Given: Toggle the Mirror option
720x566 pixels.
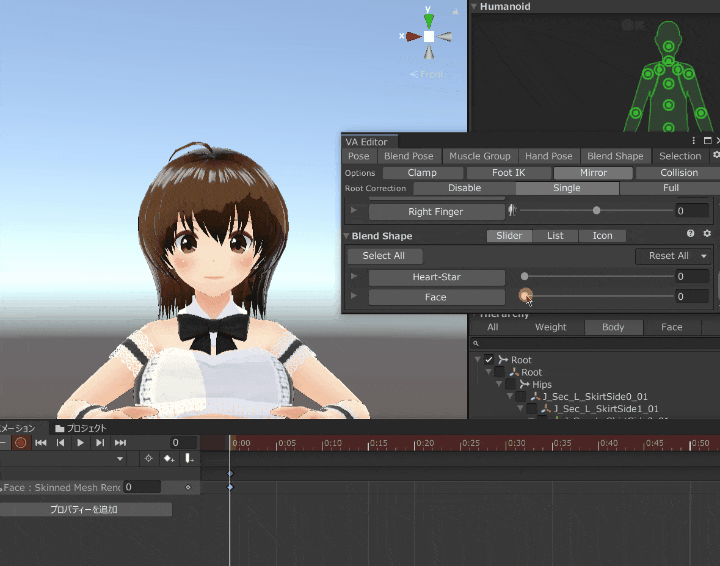Looking at the screenshot, I should [593, 172].
